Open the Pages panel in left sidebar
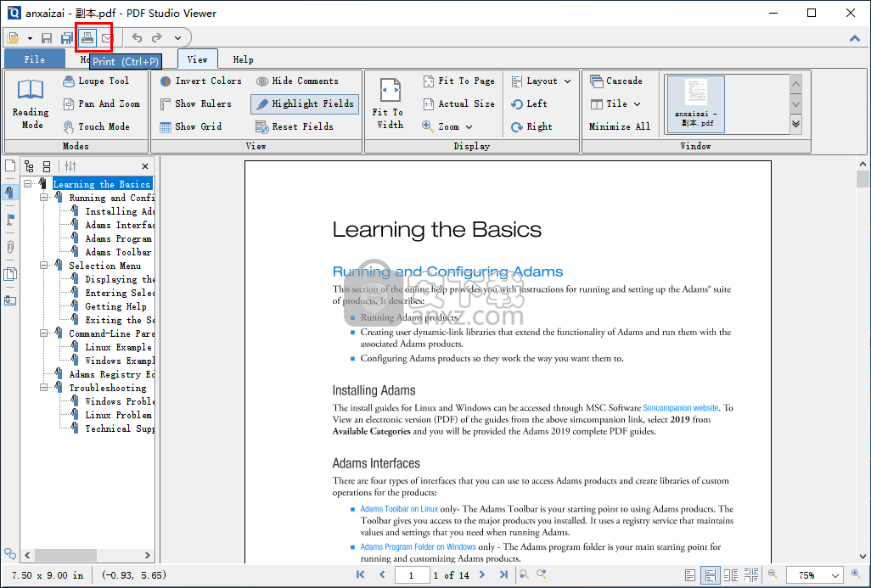This screenshot has width=871, height=588. pos(10,165)
